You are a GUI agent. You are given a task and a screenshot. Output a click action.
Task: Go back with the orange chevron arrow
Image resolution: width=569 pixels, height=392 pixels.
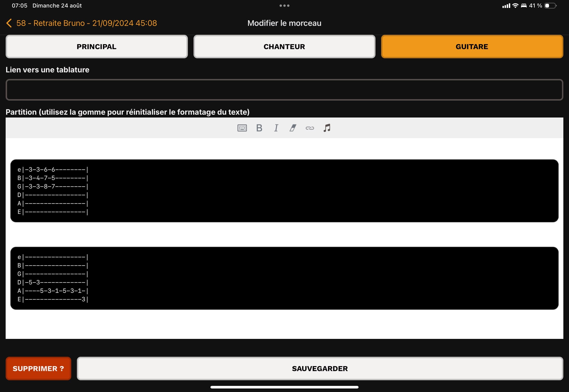pos(9,23)
